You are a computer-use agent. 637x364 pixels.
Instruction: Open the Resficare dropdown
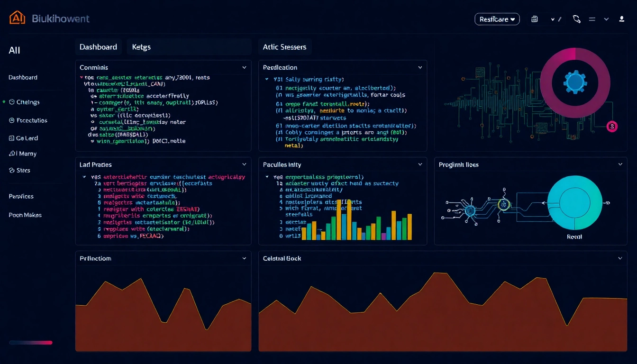(497, 19)
